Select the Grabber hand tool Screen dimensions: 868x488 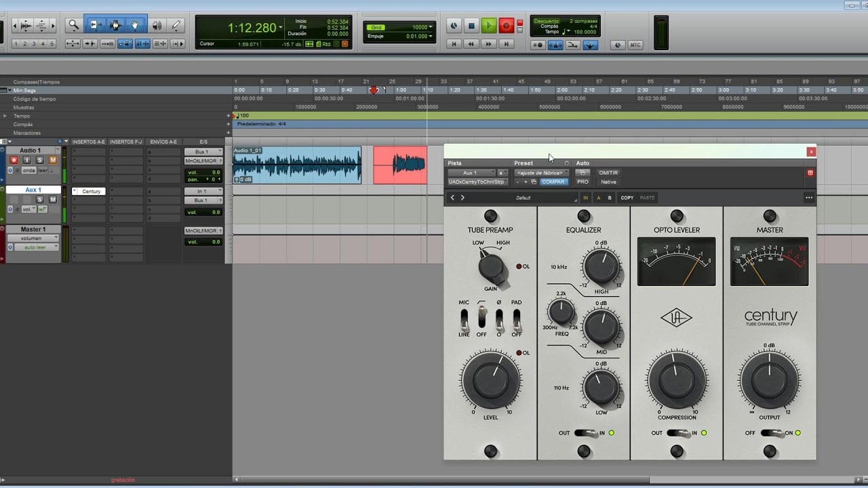pyautogui.click(x=135, y=26)
